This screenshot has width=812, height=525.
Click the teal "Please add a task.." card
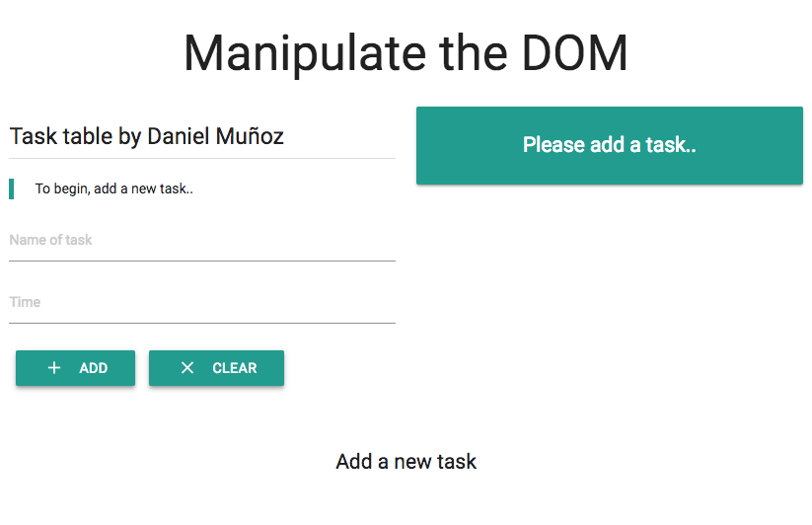pyautogui.click(x=610, y=145)
